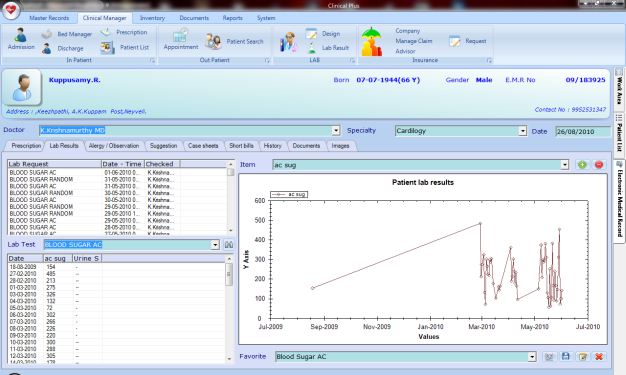Expand the LAB group launcher

point(352,61)
